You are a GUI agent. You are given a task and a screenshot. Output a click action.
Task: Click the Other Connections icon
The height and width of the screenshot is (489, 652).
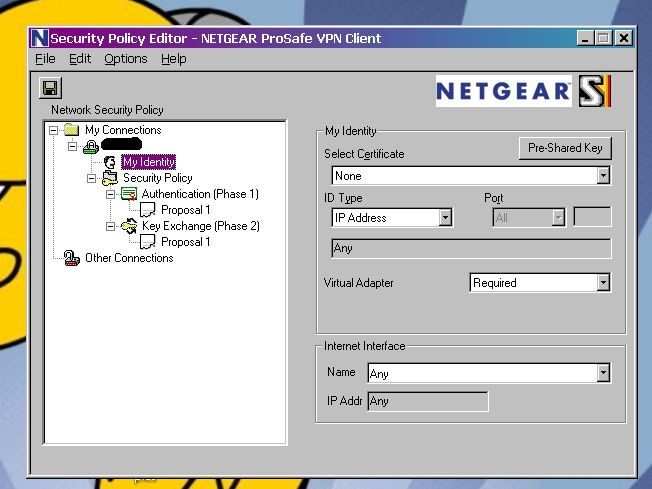pos(72,258)
